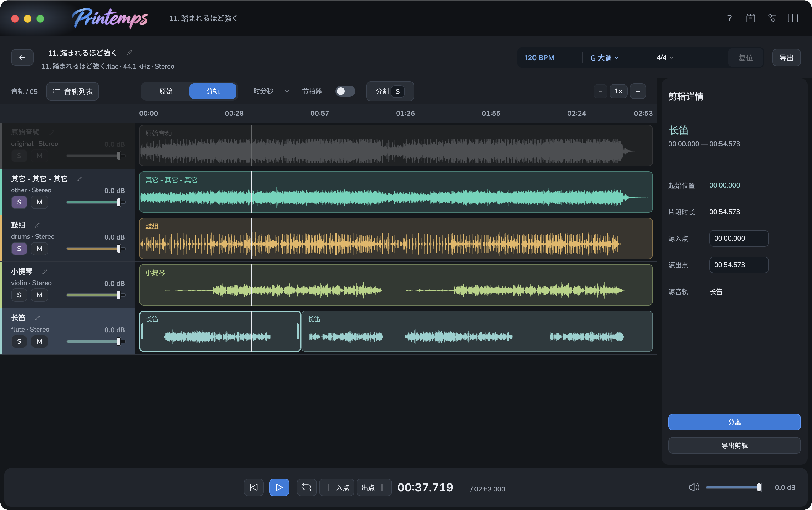Viewport: 812px width, 510px height.
Task: Mute the 长笛 flute track
Action: point(39,341)
